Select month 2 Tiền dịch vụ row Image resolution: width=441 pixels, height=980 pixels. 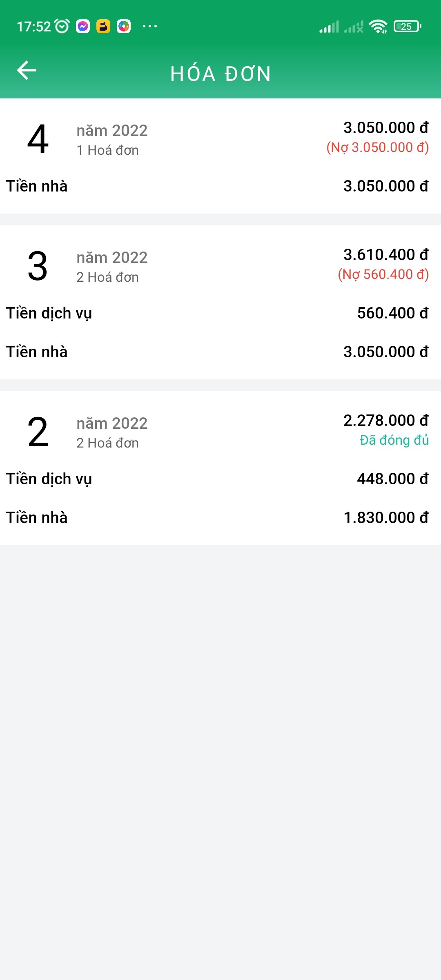[220, 479]
